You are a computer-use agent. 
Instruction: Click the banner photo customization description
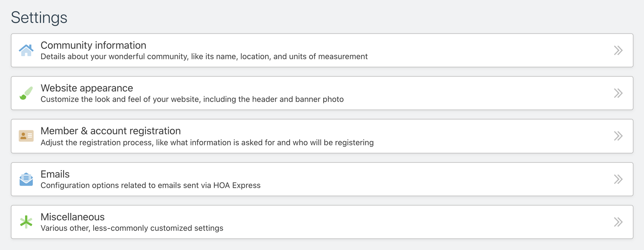tap(192, 99)
